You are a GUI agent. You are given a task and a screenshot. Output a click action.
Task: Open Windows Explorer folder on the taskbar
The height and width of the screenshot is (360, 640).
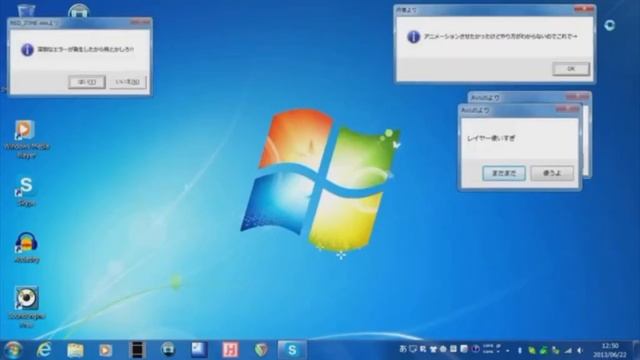[75, 350]
